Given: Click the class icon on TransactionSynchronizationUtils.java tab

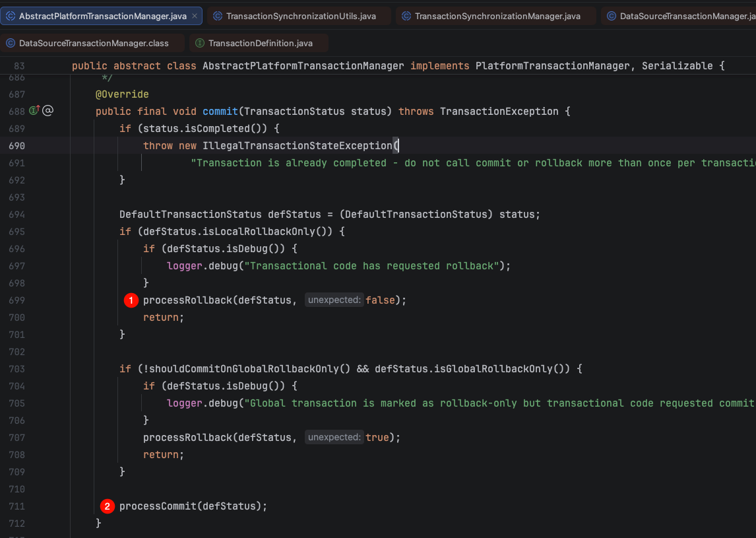Looking at the screenshot, I should tap(218, 16).
